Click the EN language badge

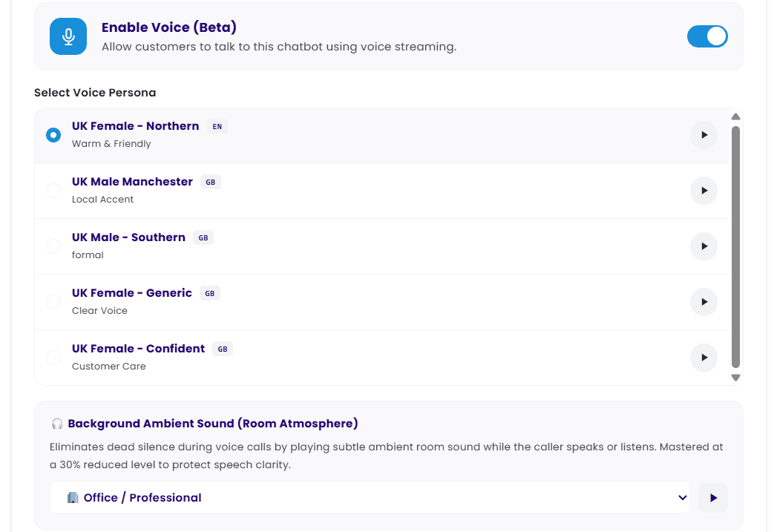[217, 127]
